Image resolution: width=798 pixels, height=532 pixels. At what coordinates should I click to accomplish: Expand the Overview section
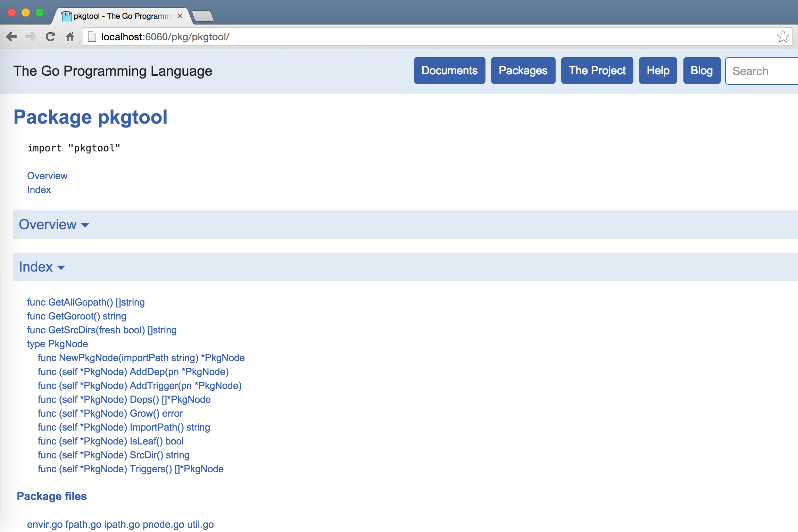53,224
